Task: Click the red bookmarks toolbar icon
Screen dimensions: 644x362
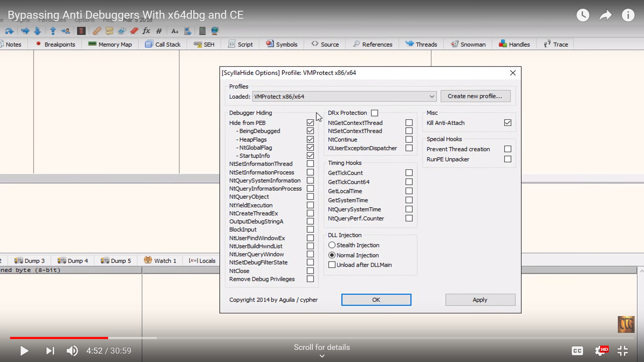Action: pos(134,31)
